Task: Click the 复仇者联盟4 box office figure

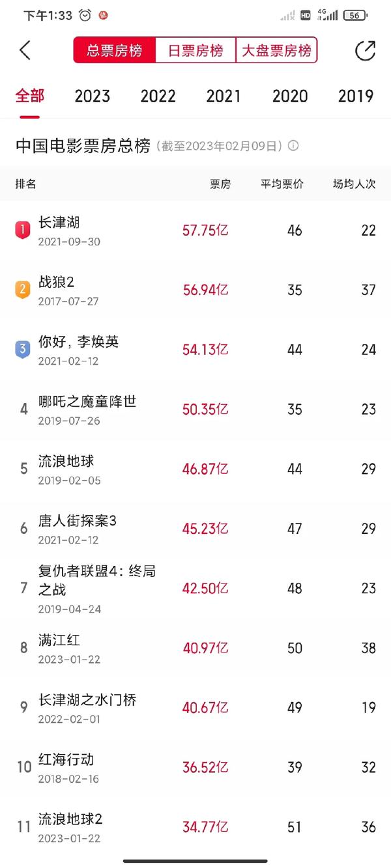Action: tap(204, 588)
